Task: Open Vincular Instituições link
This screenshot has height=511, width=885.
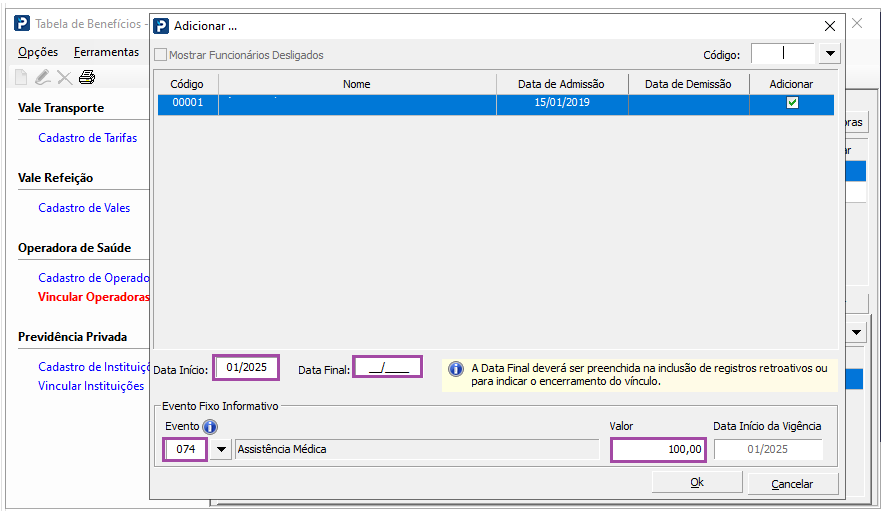Action: 91,386
